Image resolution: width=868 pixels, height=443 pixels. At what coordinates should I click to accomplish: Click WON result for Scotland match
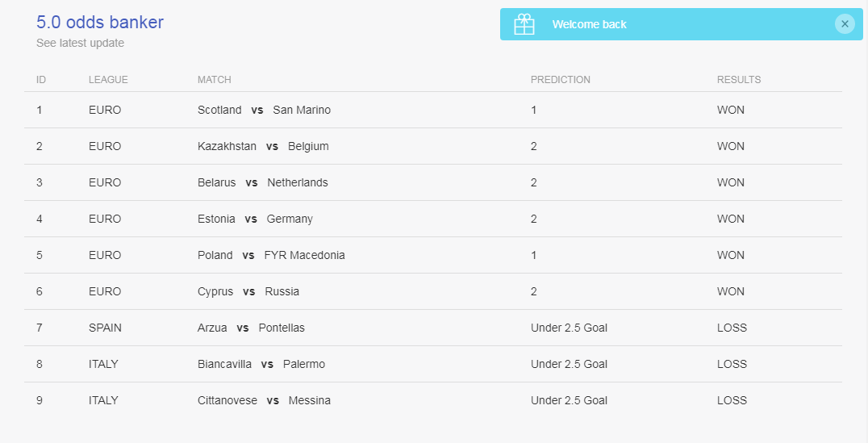coord(731,111)
